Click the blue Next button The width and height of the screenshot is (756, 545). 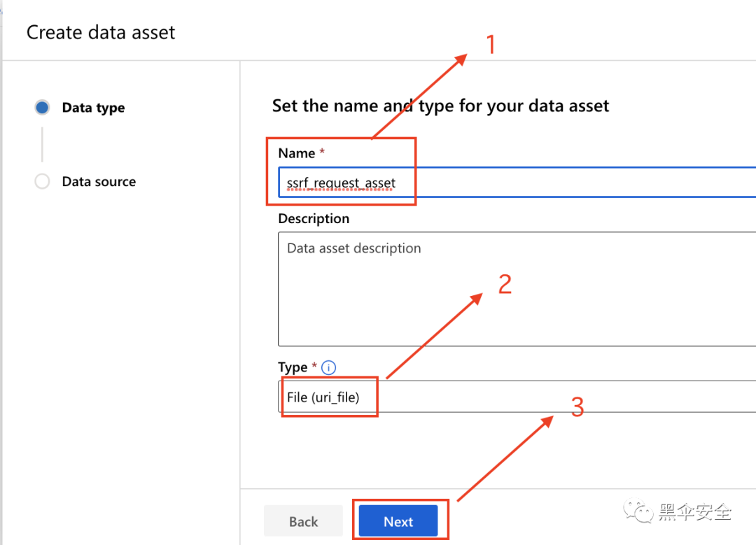tap(398, 521)
